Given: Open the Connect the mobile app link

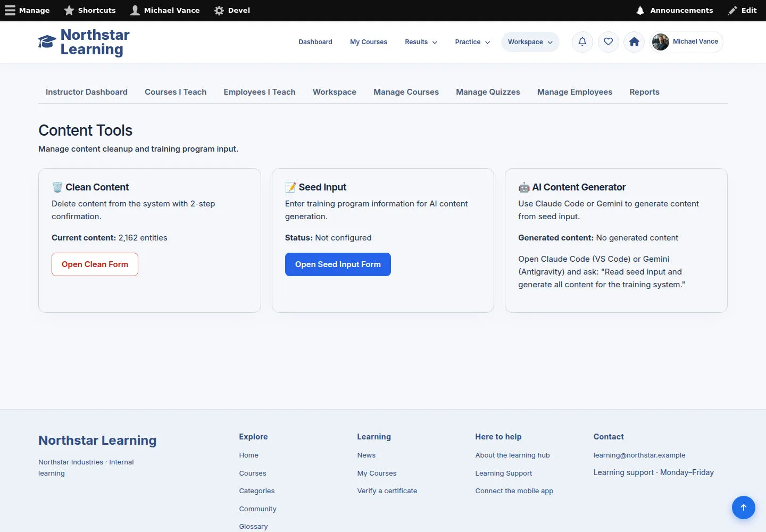Looking at the screenshot, I should tap(514, 491).
